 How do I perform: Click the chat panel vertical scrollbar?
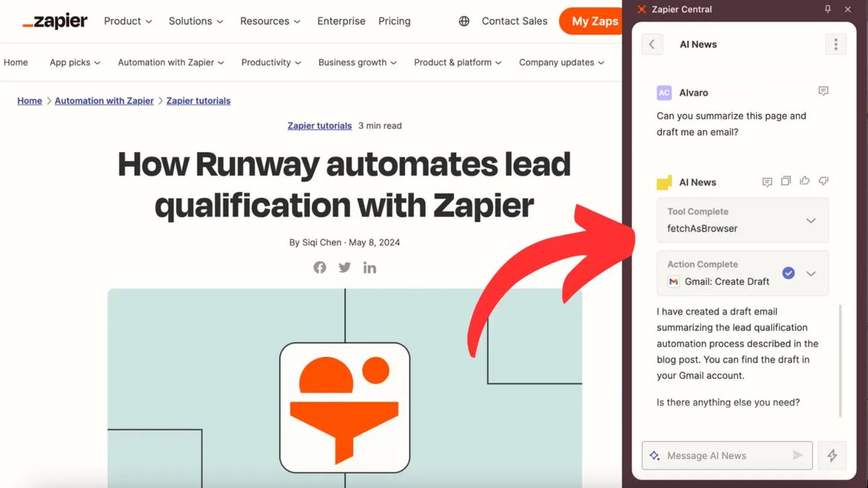click(x=840, y=360)
